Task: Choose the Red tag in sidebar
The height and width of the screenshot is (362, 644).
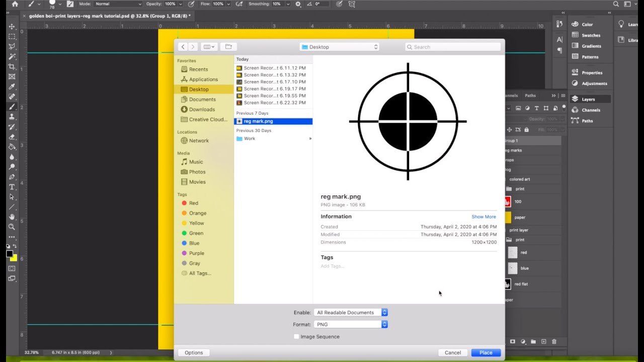Action: tap(194, 203)
